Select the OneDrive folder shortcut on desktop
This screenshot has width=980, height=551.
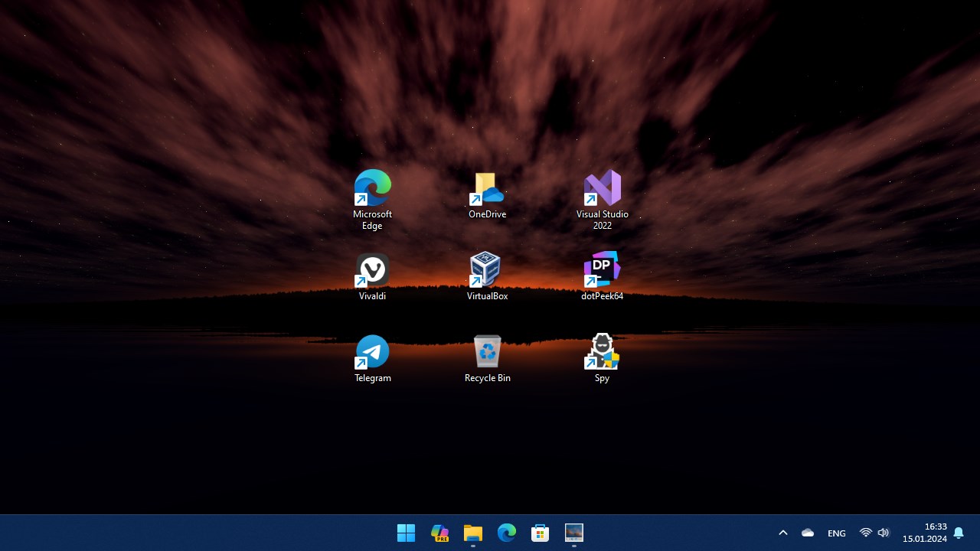point(488,195)
